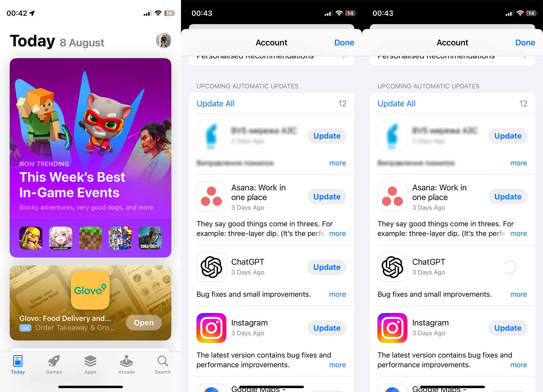Image resolution: width=543 pixels, height=392 pixels.
Task: Tap Update button for Asana
Action: pos(327,197)
